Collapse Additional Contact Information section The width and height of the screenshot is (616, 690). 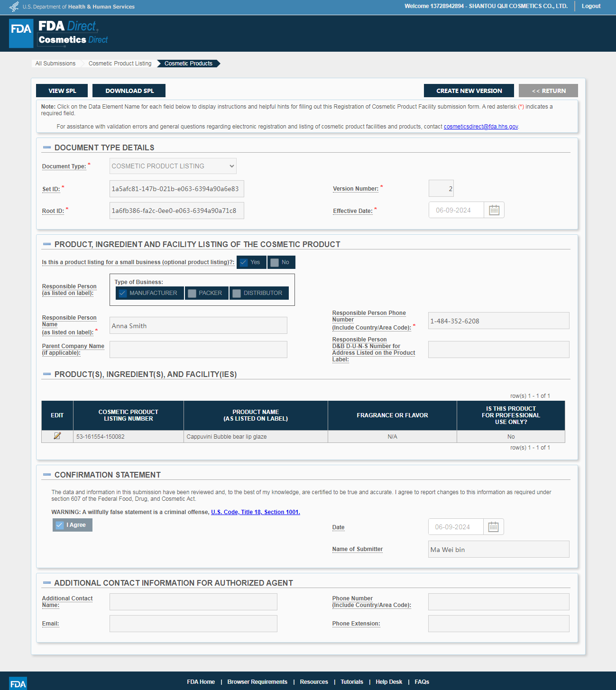(x=47, y=583)
